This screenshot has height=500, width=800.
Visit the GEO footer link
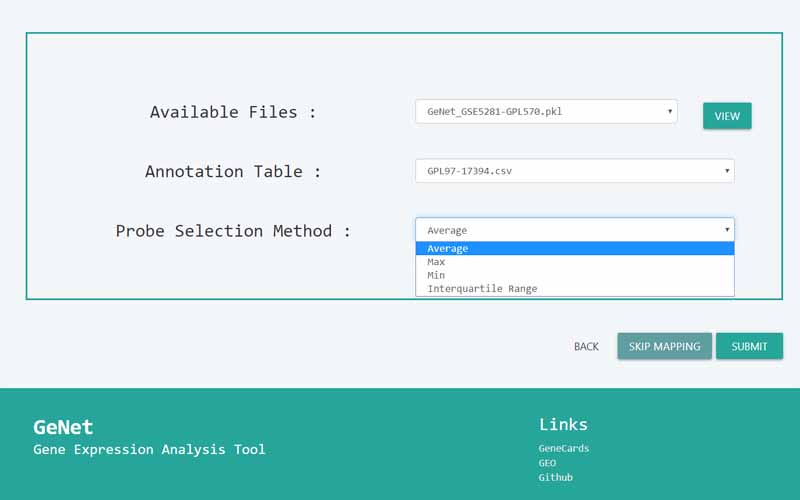click(x=547, y=463)
